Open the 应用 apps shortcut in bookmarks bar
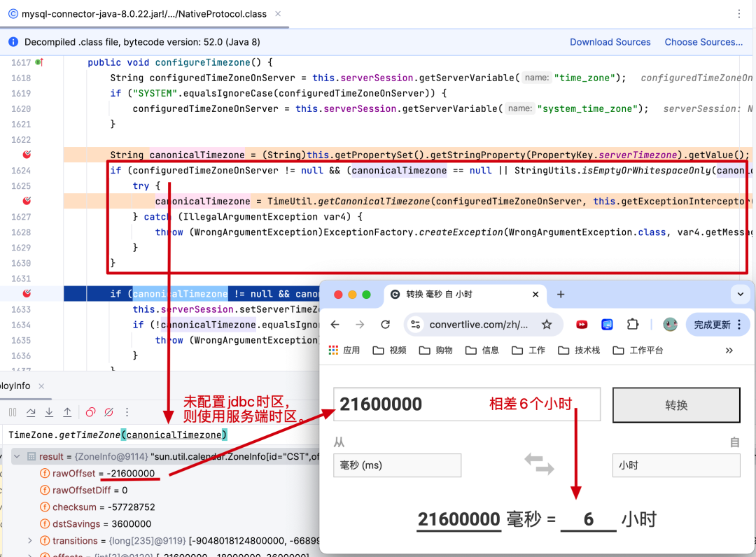The image size is (756, 557). coord(344,351)
